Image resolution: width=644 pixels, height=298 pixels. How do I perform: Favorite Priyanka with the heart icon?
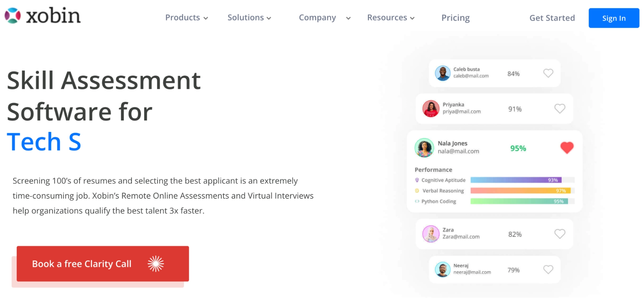560,109
